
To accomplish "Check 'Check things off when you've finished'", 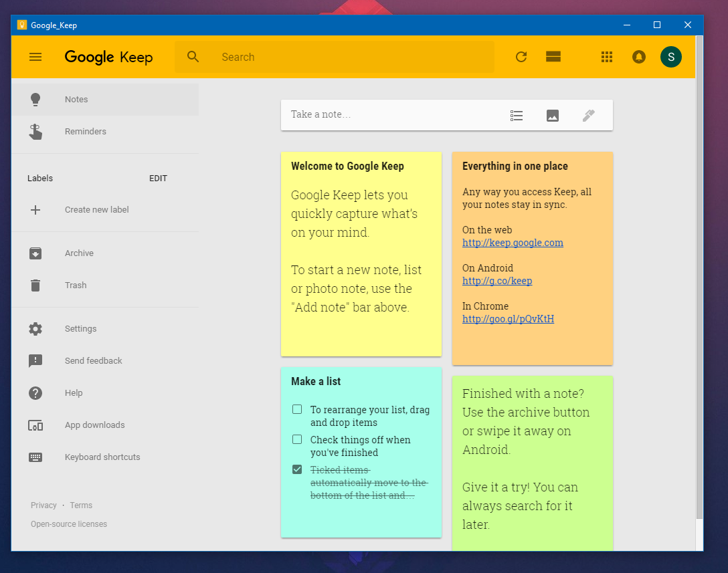I will (x=297, y=439).
